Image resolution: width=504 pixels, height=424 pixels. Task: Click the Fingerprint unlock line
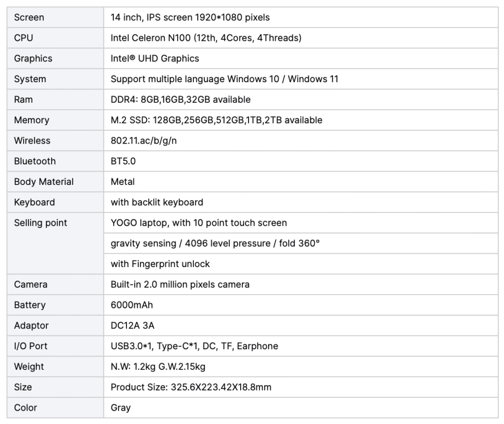(160, 264)
